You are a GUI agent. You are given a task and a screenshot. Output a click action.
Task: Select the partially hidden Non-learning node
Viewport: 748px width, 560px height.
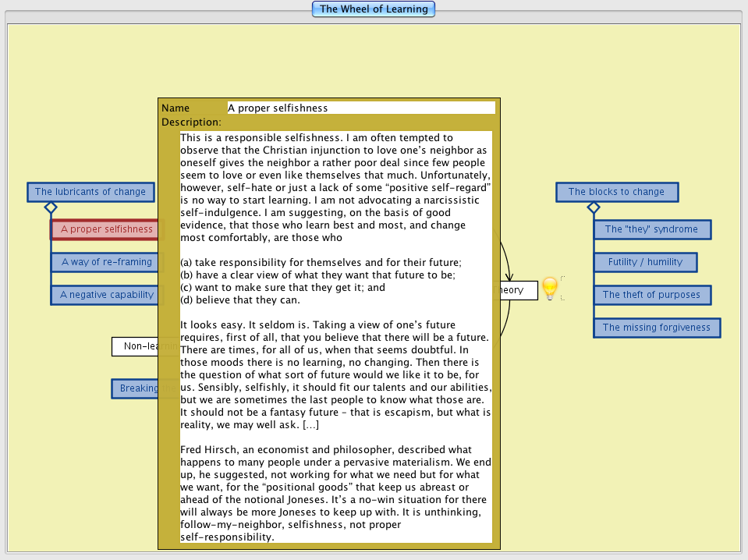[x=135, y=346]
